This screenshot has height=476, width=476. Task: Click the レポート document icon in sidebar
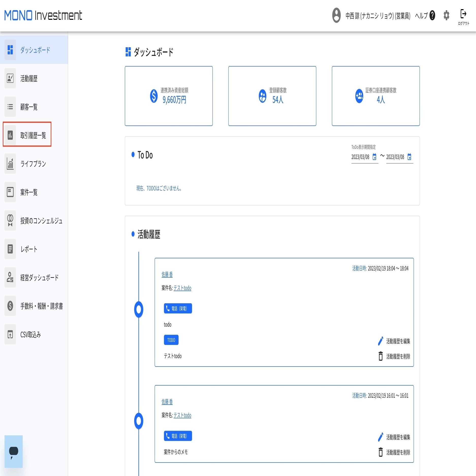pos(10,249)
